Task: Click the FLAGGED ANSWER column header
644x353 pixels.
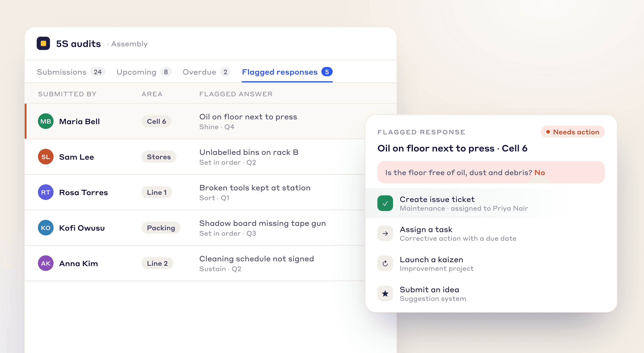Action: pyautogui.click(x=236, y=94)
